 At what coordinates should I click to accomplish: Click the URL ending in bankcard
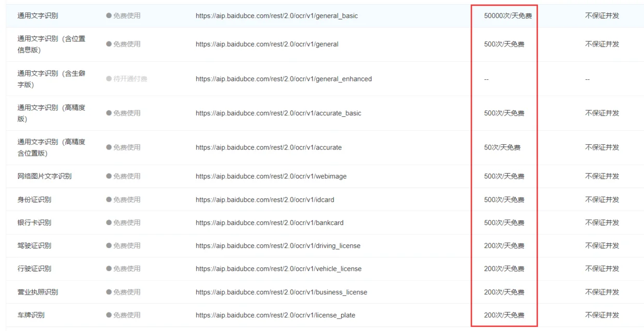pos(270,223)
